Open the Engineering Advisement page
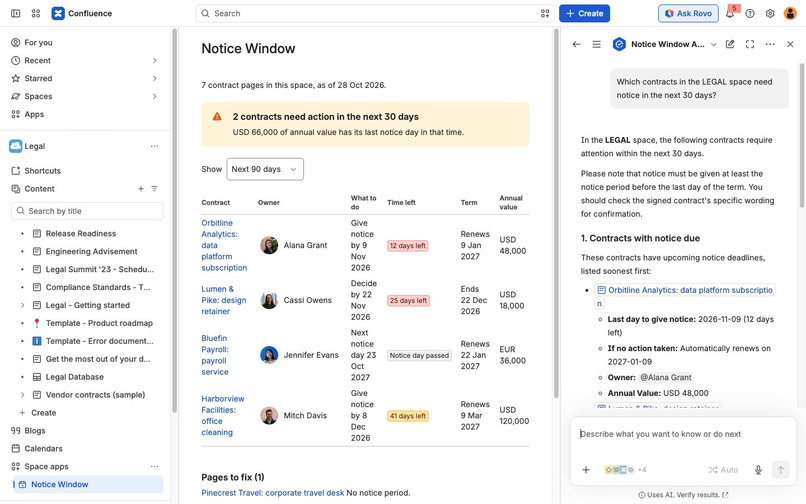 [x=91, y=251]
